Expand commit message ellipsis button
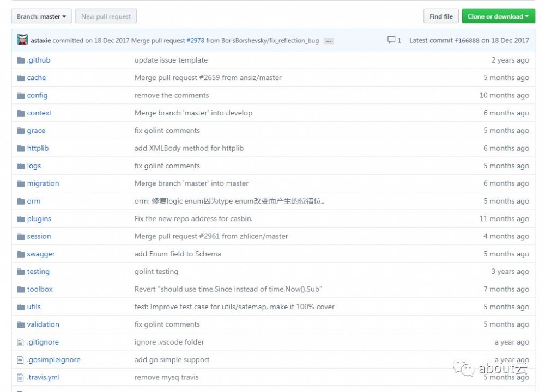 coord(329,41)
